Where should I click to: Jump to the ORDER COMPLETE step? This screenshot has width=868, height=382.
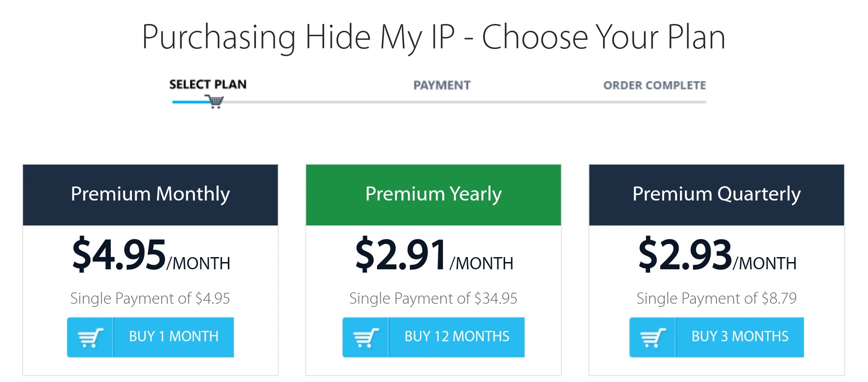(654, 85)
